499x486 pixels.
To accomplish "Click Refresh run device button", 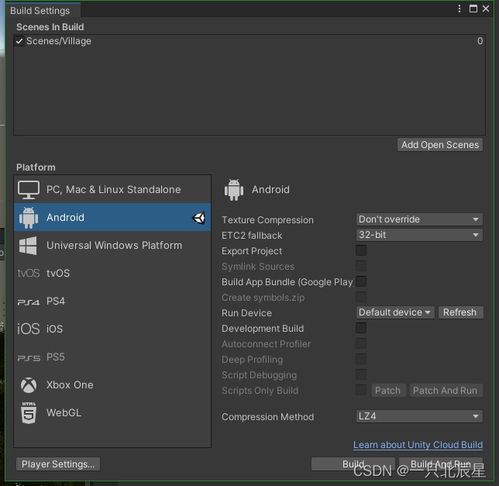I will pos(460,313).
